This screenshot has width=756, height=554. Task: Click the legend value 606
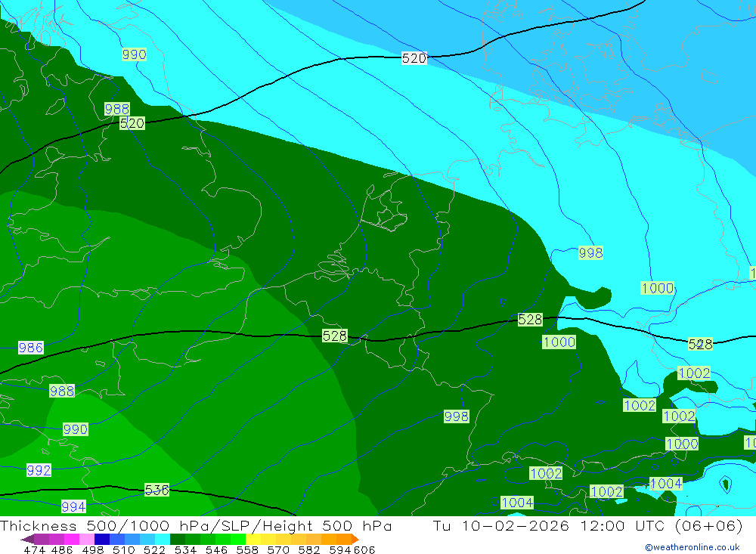(364, 549)
